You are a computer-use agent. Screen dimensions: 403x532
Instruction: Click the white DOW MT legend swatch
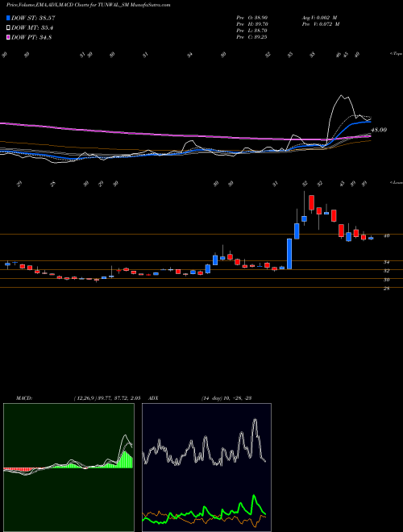(x=8, y=27)
